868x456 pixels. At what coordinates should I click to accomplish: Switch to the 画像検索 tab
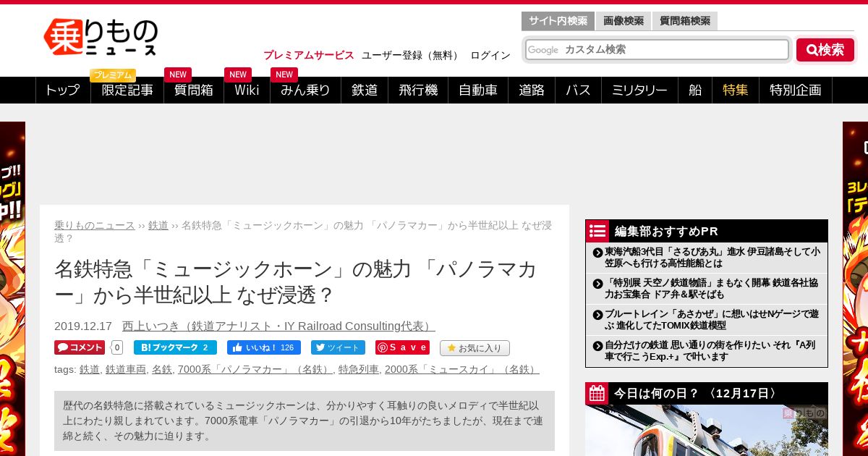coord(624,21)
